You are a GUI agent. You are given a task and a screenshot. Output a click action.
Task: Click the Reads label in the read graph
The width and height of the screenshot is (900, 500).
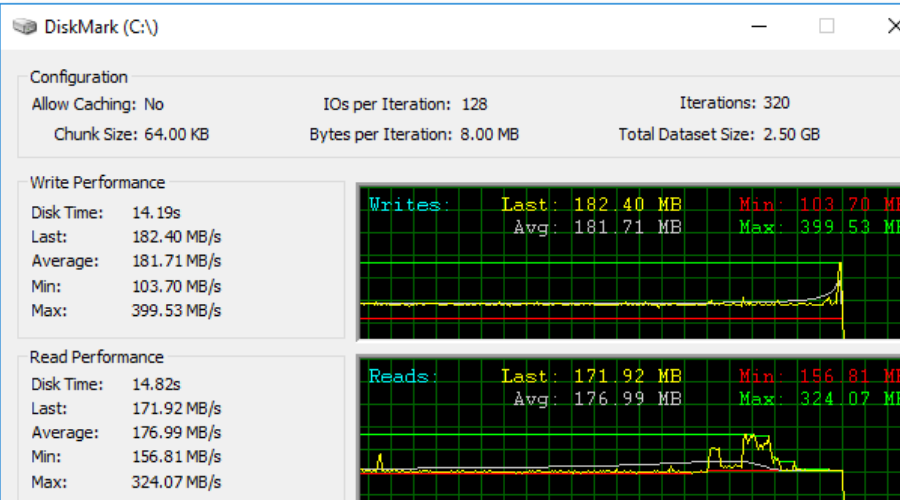tap(403, 377)
